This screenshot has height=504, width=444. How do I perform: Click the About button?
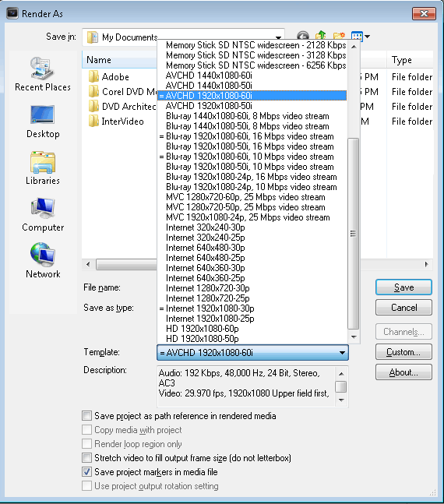click(x=403, y=372)
